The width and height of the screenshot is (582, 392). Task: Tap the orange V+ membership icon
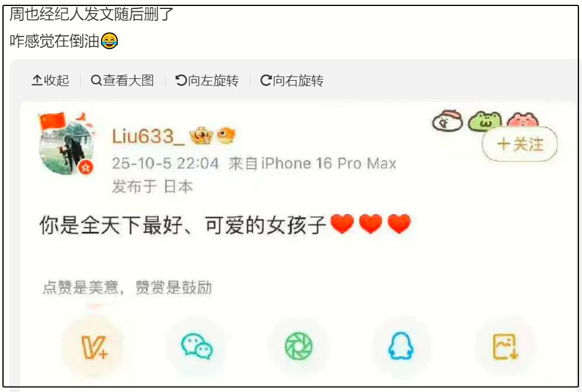click(94, 347)
